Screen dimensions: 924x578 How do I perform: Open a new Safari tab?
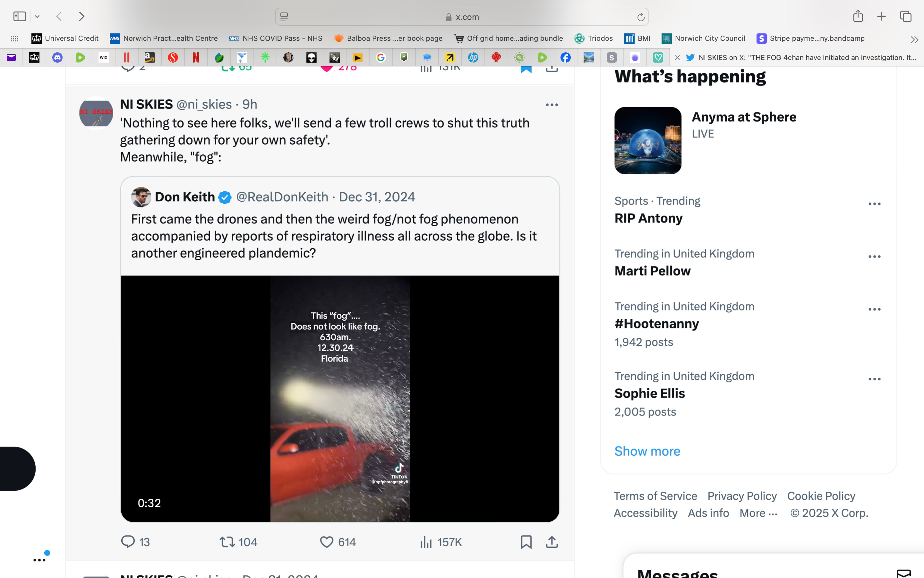pos(881,16)
